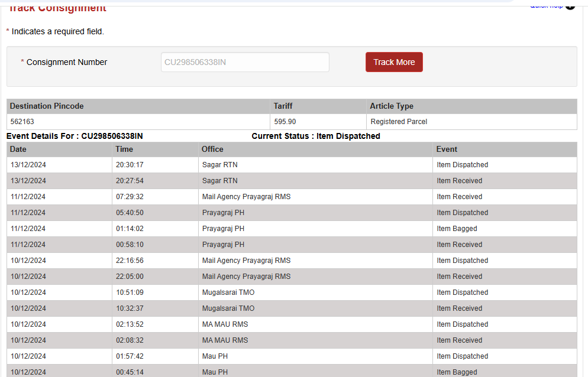Viewport: 588px width, 377px height.
Task: Click Sagar RTN in 20:27:54 row
Action: tap(219, 181)
